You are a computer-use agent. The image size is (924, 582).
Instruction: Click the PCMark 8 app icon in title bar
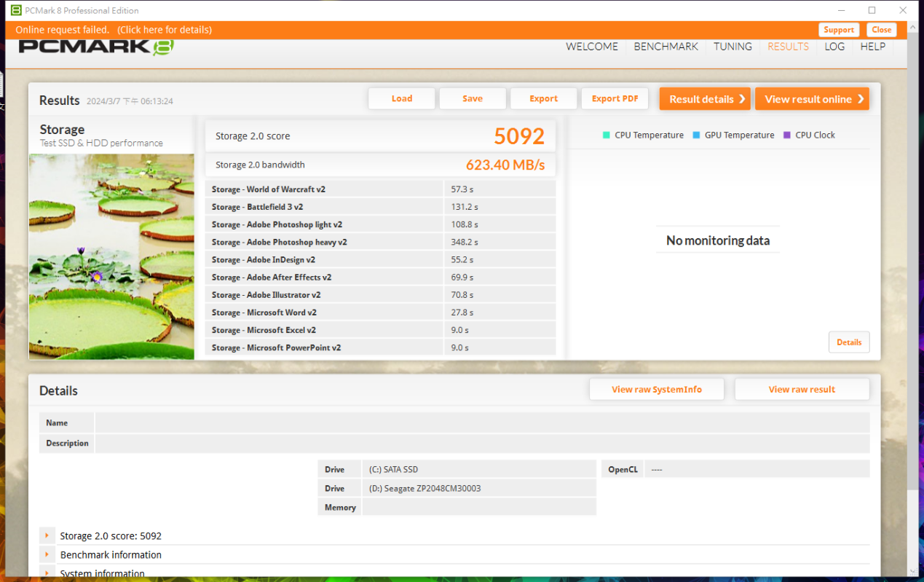[16, 10]
